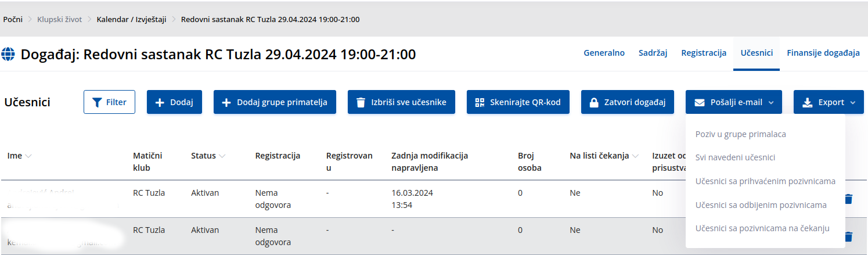
Task: Click the globe icon beside the event title
Action: [9, 55]
